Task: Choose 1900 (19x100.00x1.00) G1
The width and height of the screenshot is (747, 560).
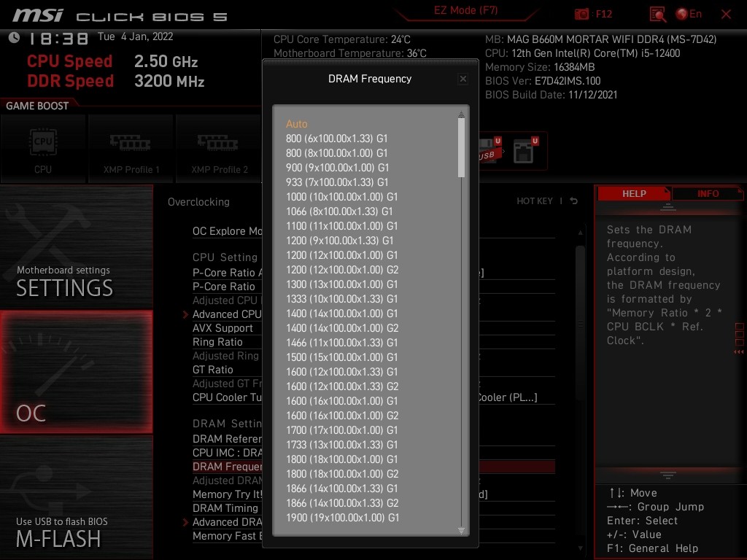Action: tap(342, 518)
